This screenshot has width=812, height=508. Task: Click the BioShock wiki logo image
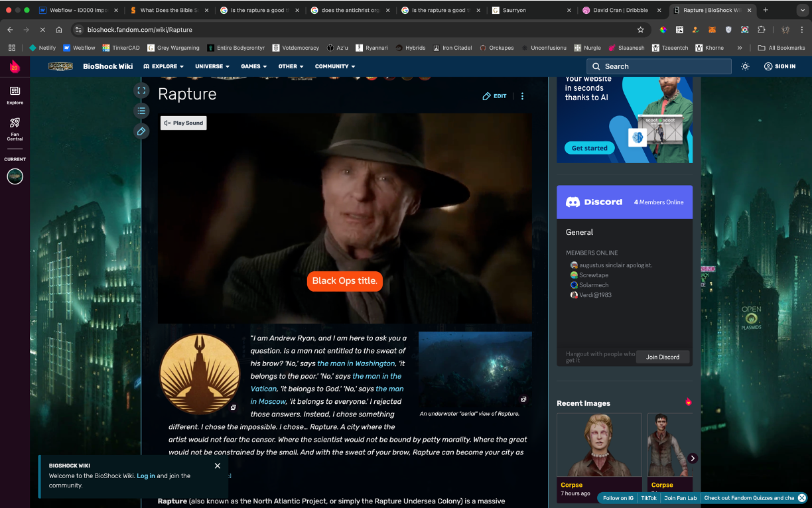(x=60, y=66)
